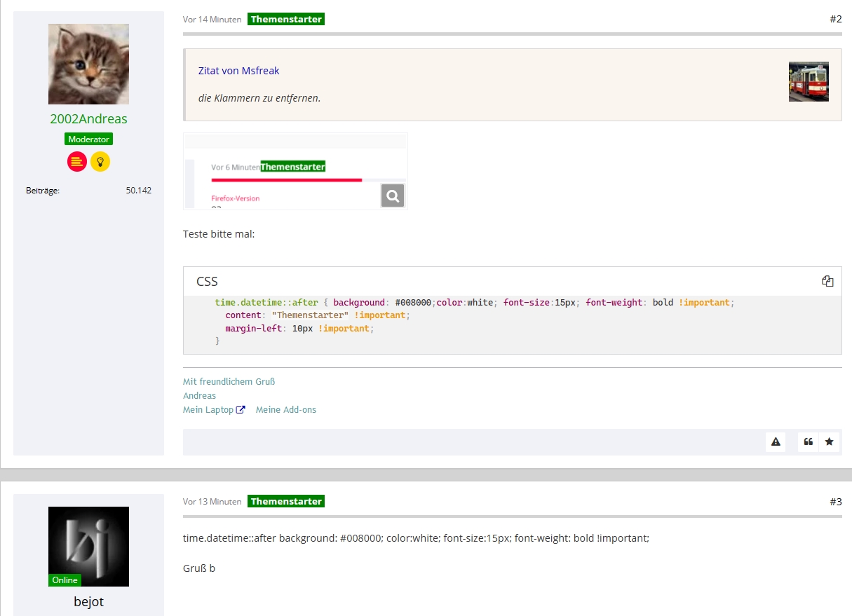Image resolution: width=852 pixels, height=616 pixels.
Task: Open bejot username link
Action: pos(88,601)
